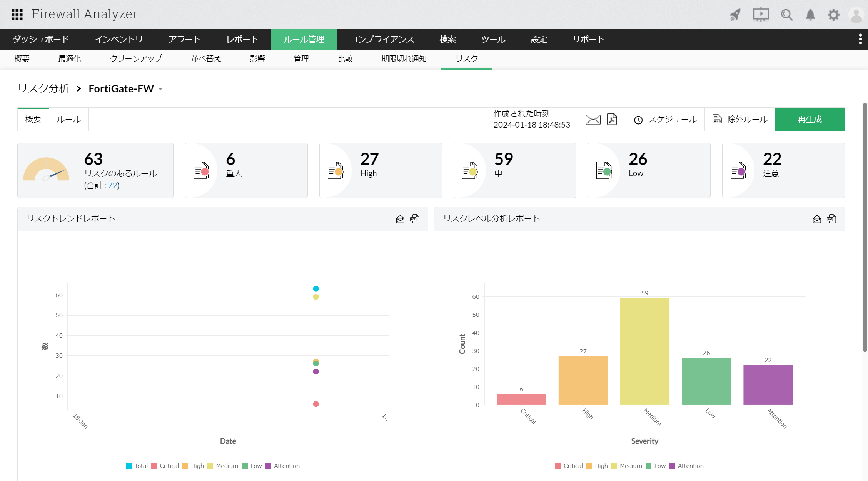Click the Medium bar in severity chart
868x481 pixels.
pyautogui.click(x=644, y=351)
